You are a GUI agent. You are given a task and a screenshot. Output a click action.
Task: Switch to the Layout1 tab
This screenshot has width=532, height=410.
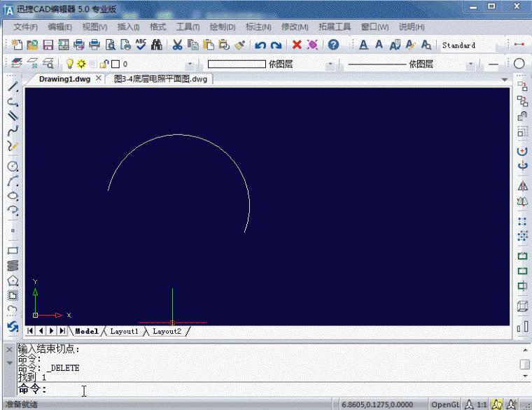124,331
